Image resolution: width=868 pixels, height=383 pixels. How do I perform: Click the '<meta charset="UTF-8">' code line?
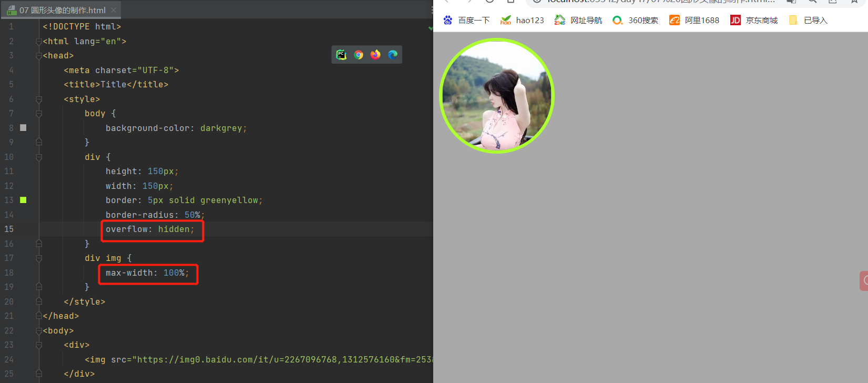point(121,70)
